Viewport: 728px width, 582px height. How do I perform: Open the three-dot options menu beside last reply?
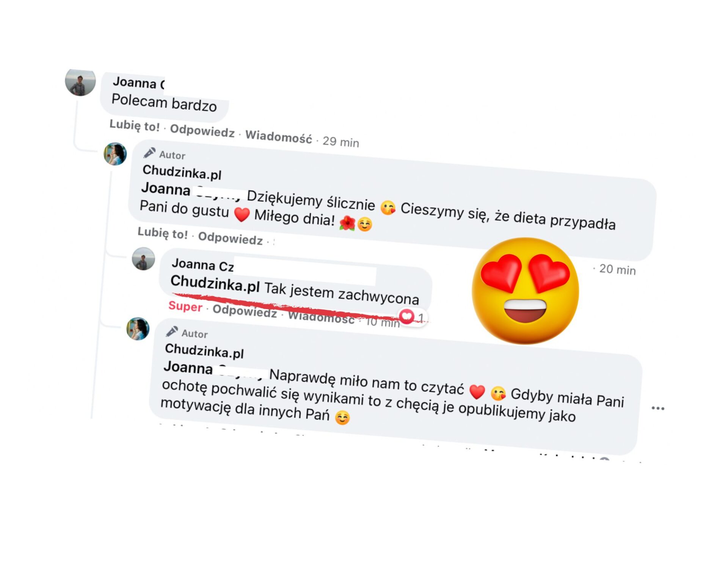coord(658,408)
